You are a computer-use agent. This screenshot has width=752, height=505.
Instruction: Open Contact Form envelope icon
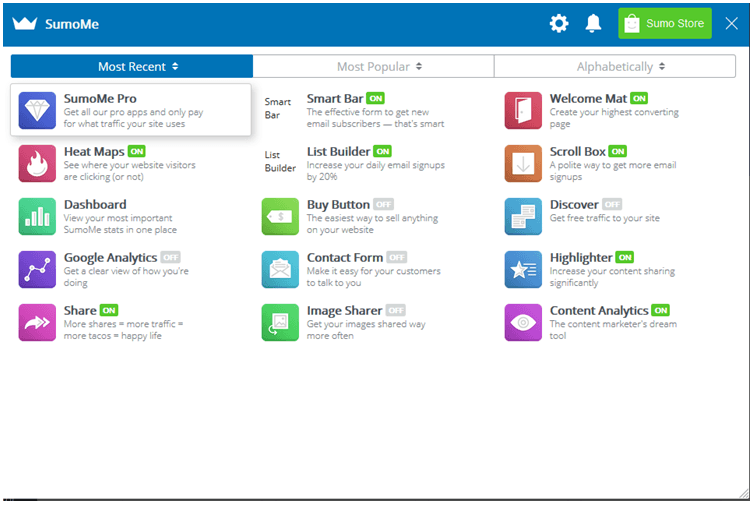[x=280, y=270]
